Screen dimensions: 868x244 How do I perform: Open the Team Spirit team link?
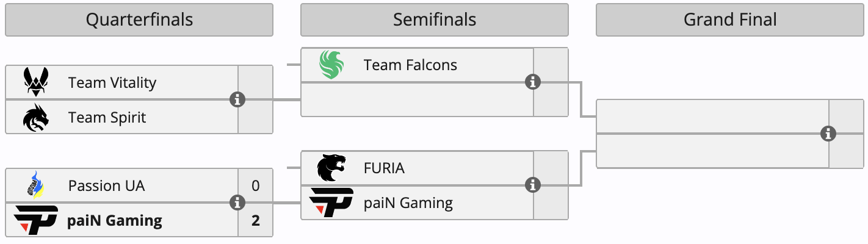(107, 117)
